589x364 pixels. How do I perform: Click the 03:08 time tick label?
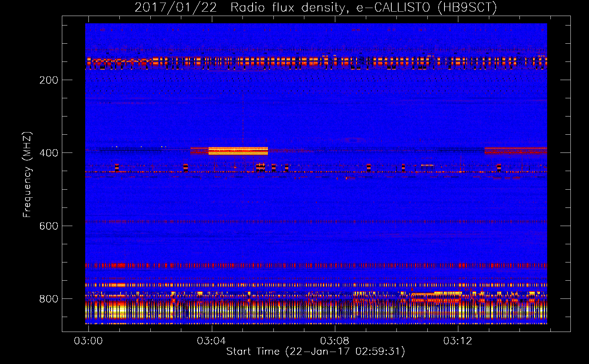[x=335, y=341]
